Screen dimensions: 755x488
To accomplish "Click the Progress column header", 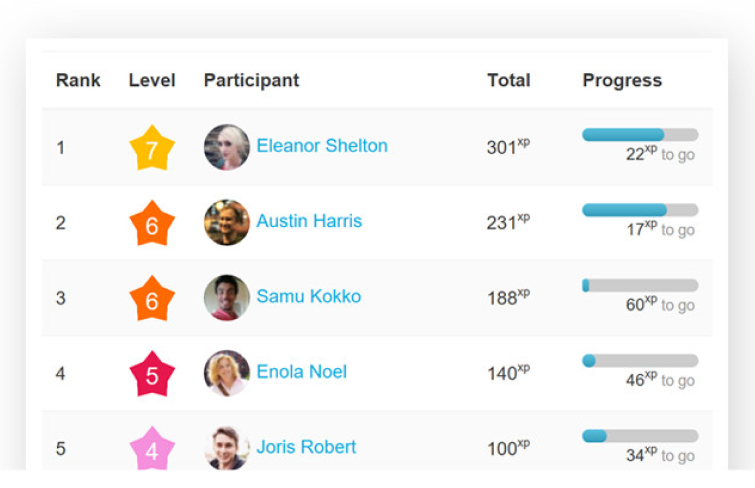I will [x=622, y=81].
